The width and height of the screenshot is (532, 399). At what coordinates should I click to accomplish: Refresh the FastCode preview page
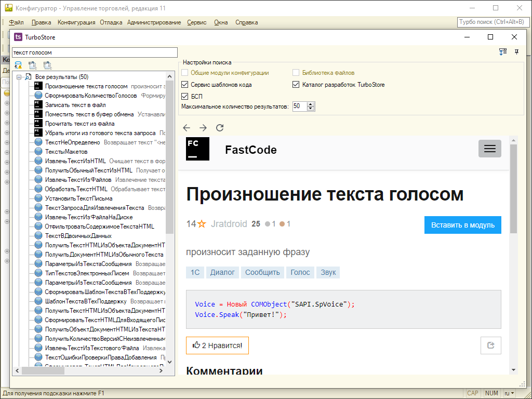[219, 127]
